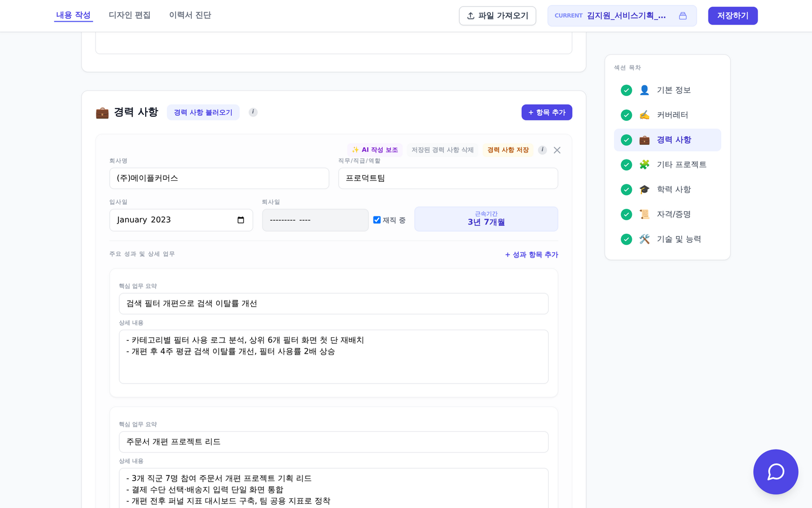The width and height of the screenshot is (812, 508).
Task: Add a new entry with 항목 추가
Action: (x=547, y=112)
